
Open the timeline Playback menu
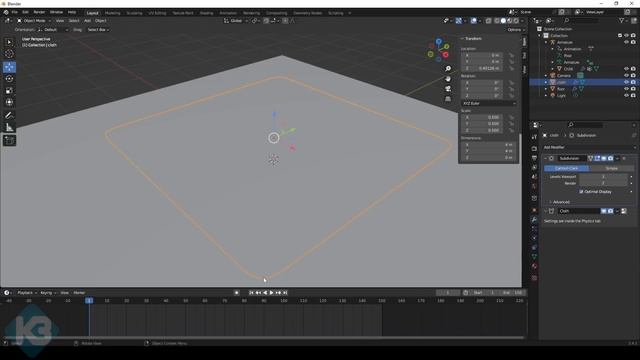coord(27,293)
